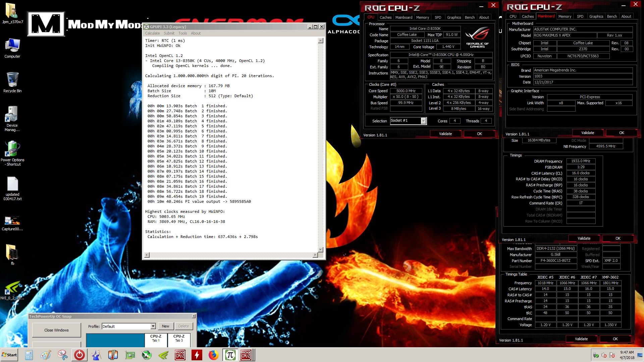The height and width of the screenshot is (362, 644).
Task: Switch to Caches tab in left CPU-Z window
Action: coord(385,17)
